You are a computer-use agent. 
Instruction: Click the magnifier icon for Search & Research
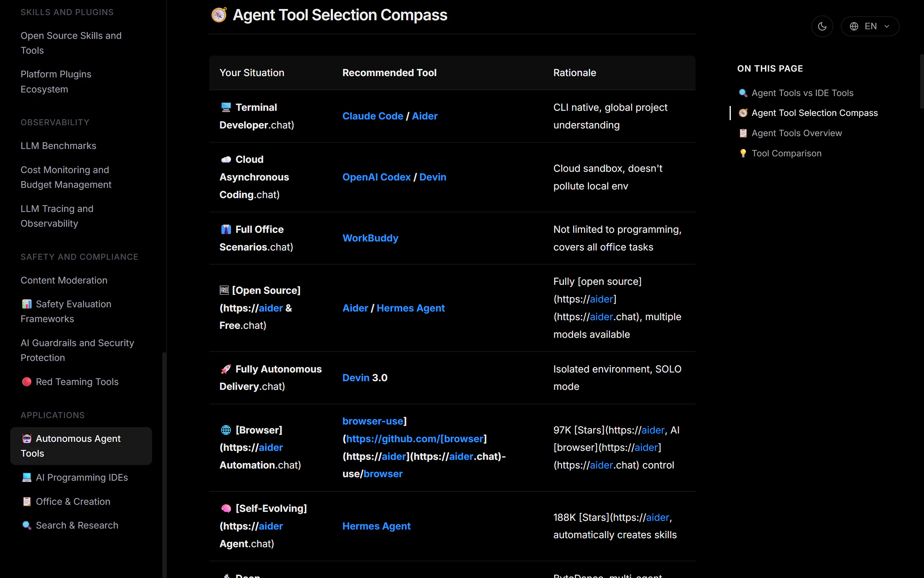tap(27, 526)
